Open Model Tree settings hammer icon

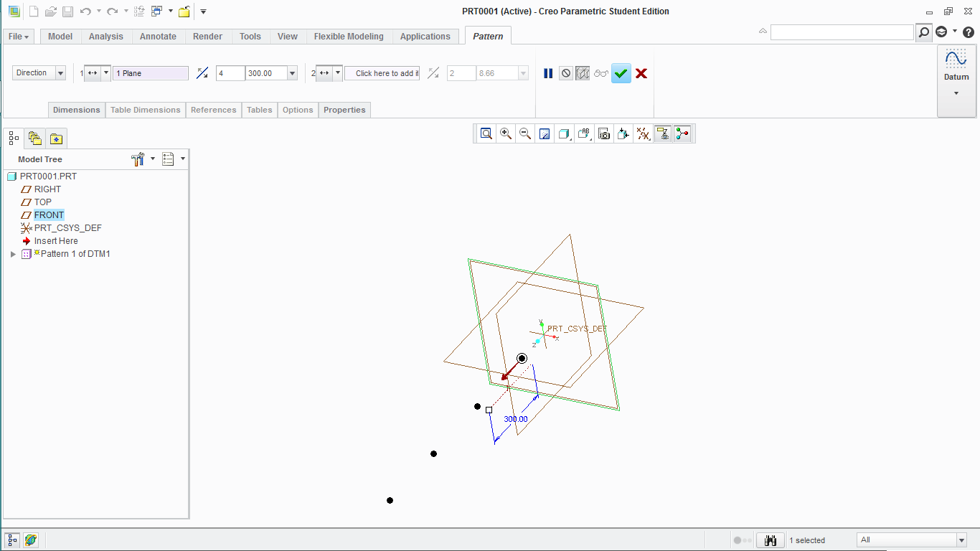point(138,159)
